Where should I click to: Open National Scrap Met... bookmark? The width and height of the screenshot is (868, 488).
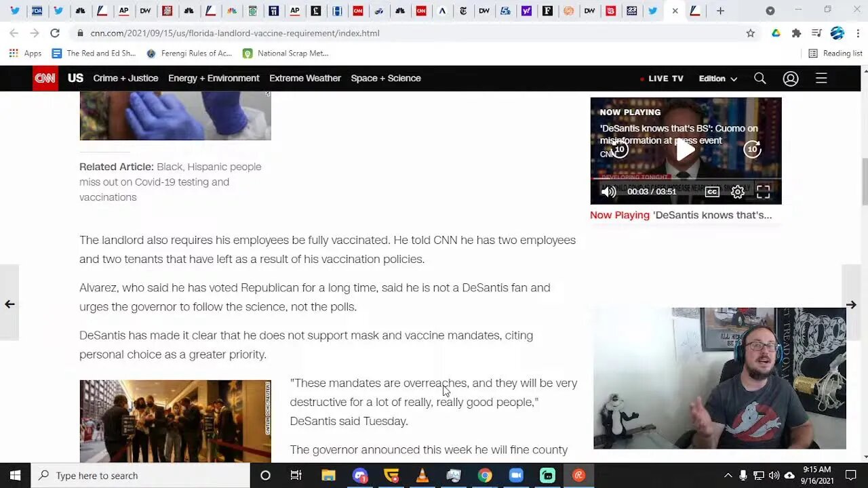pos(285,53)
